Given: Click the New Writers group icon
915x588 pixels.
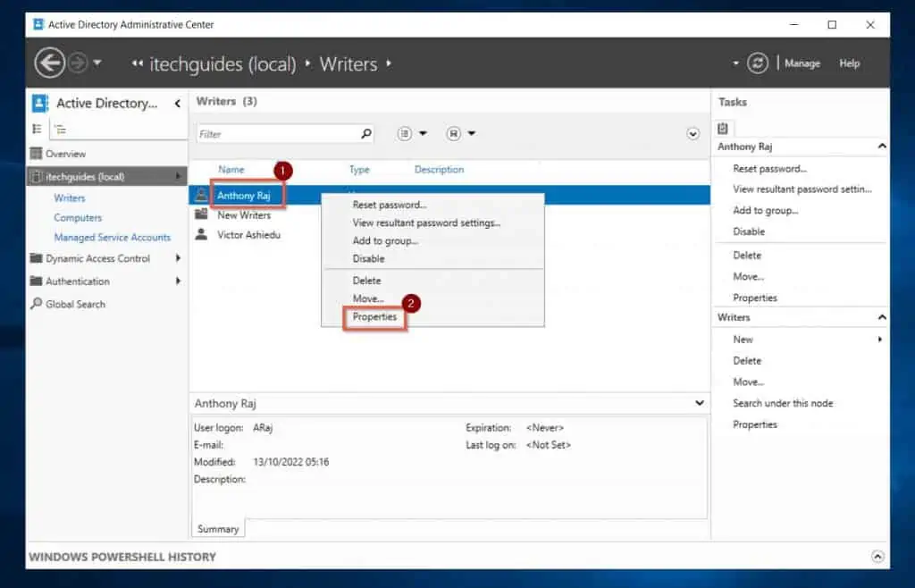Looking at the screenshot, I should [201, 214].
